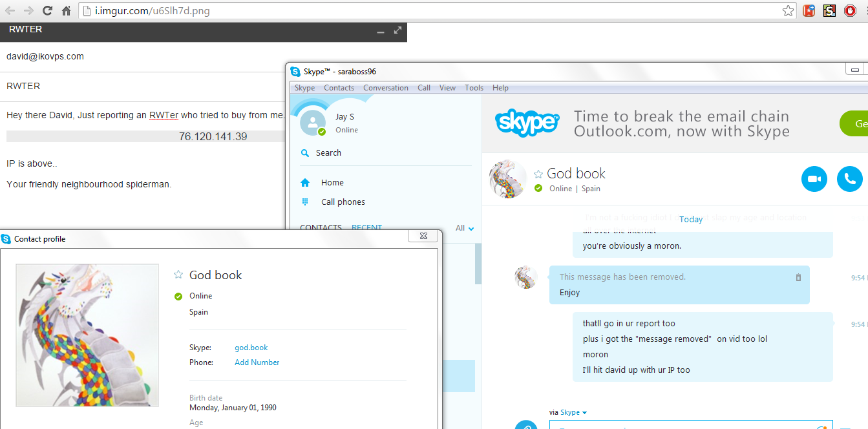
Task: Open the Skype menu in menu bar
Action: click(x=304, y=88)
